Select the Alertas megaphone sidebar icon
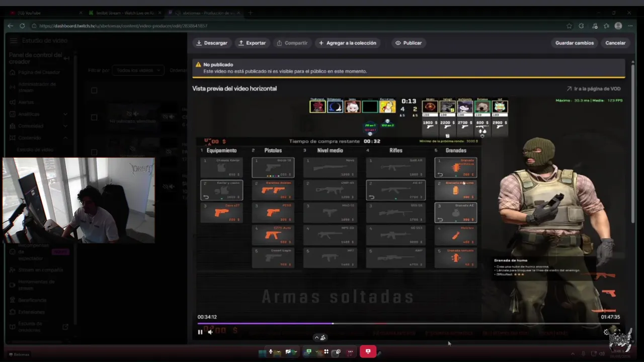Image resolution: width=644 pixels, height=362 pixels. click(13, 102)
